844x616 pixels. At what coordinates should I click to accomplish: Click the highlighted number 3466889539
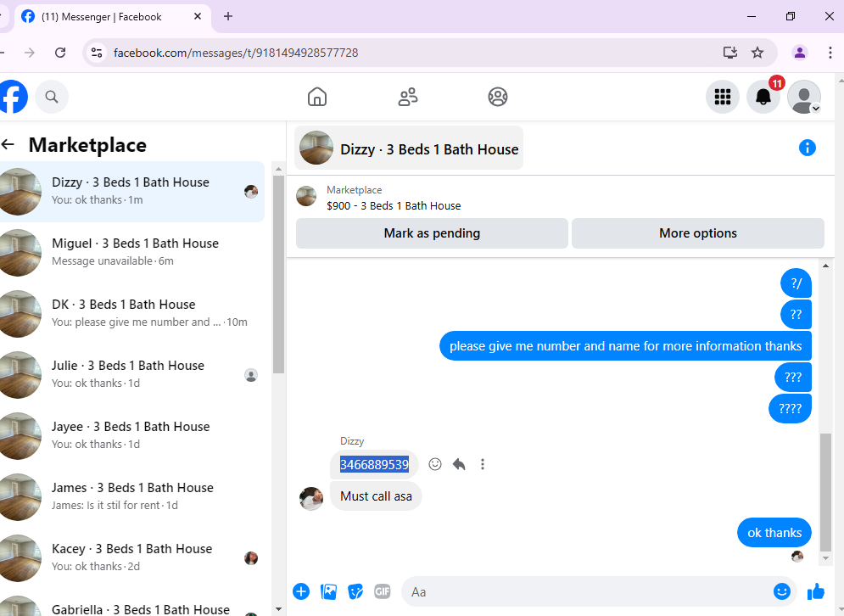click(374, 464)
